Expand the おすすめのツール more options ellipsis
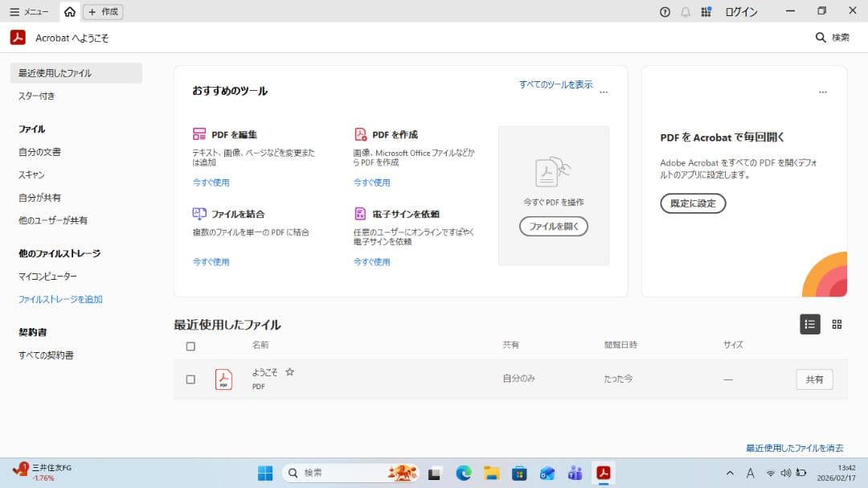 tap(604, 92)
